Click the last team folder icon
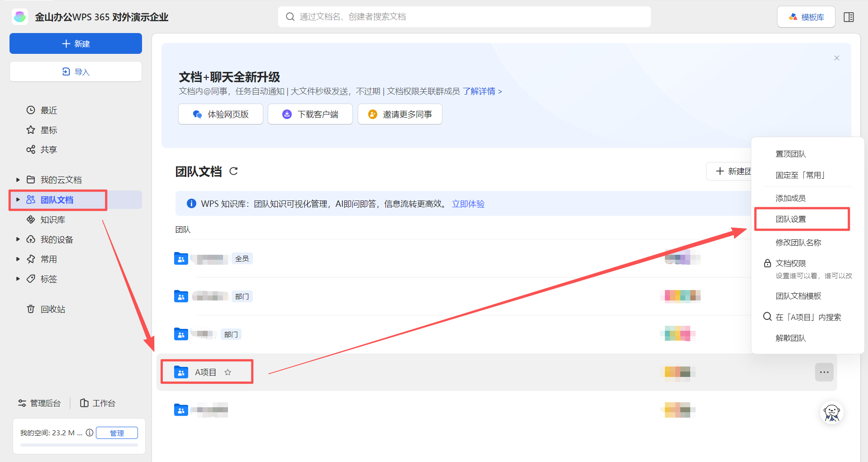 [x=181, y=410]
